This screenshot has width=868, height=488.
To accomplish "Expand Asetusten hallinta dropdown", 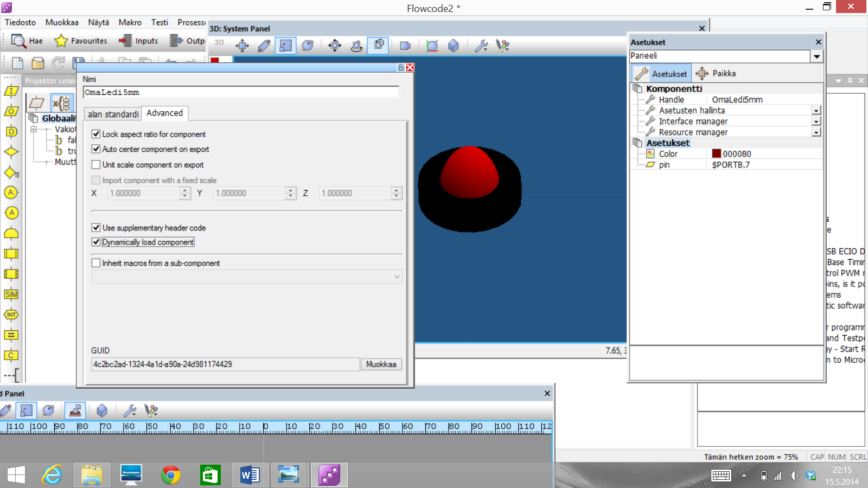I will 816,111.
